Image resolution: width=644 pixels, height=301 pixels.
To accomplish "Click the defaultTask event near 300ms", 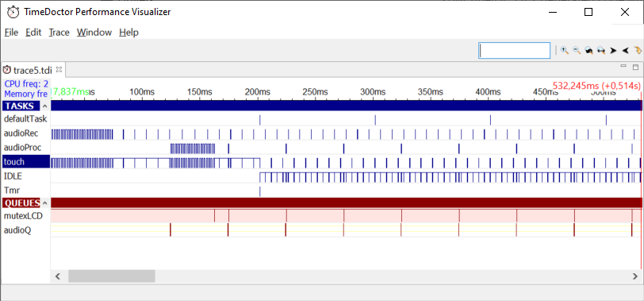I will pyautogui.click(x=375, y=120).
